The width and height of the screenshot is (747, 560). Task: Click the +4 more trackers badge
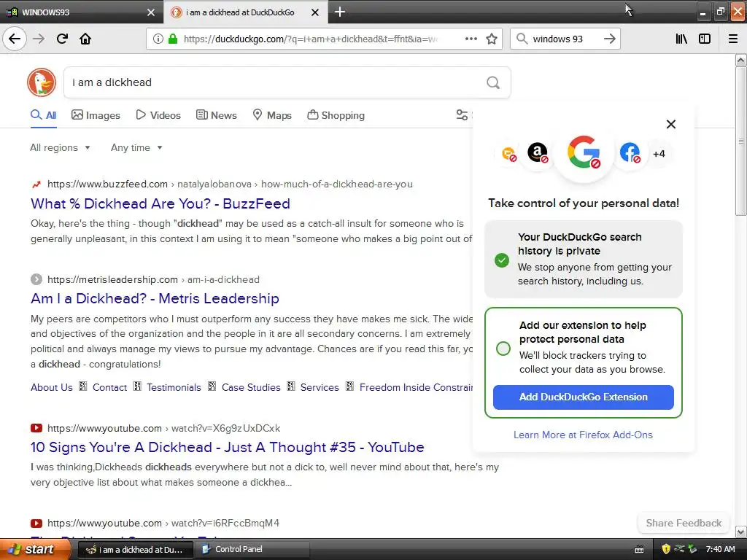(x=659, y=154)
